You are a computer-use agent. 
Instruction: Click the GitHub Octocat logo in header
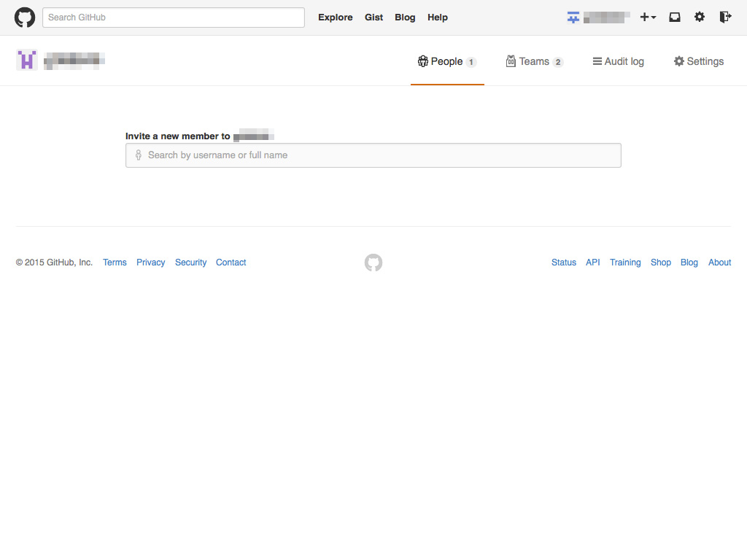pos(25,17)
